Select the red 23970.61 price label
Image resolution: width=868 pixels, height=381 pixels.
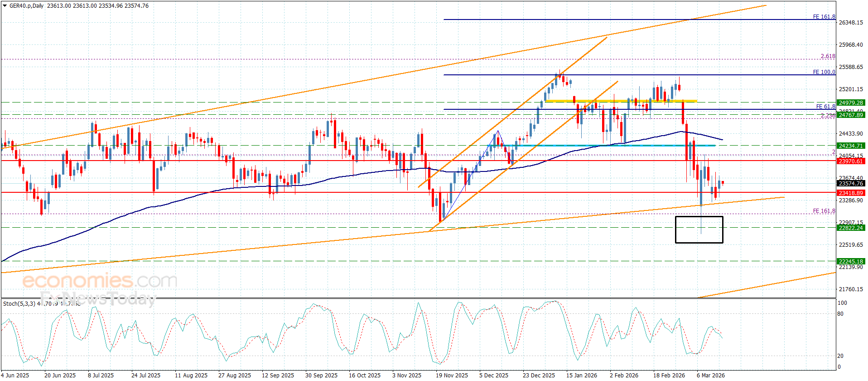[x=850, y=161]
